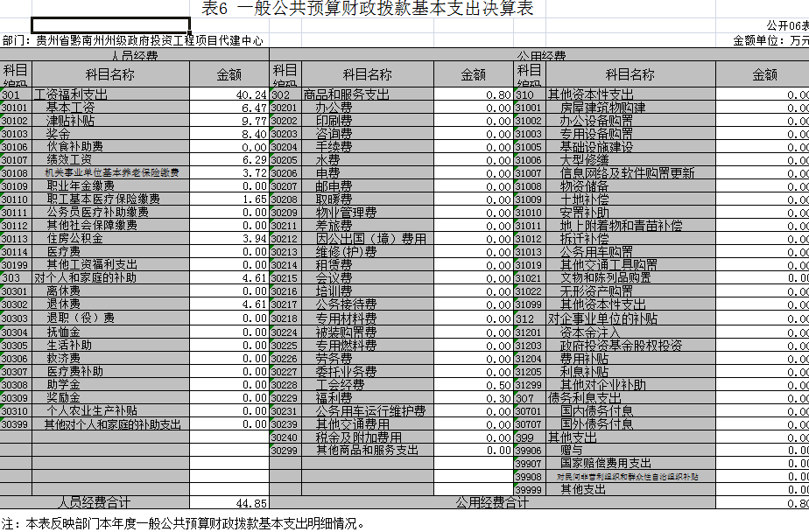Click the 国家赔偿费用支出 cell
The image size is (809, 532).
pos(630,463)
